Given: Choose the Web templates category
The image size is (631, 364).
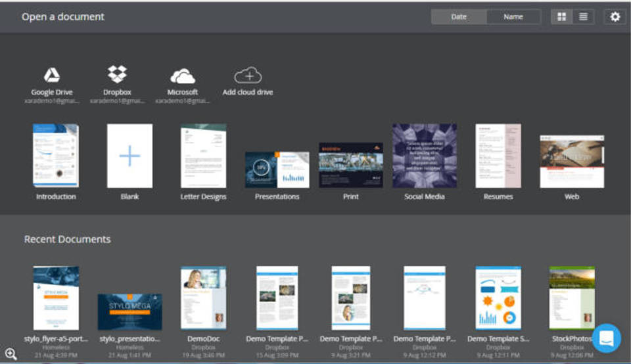Looking at the screenshot, I should click(x=572, y=162).
